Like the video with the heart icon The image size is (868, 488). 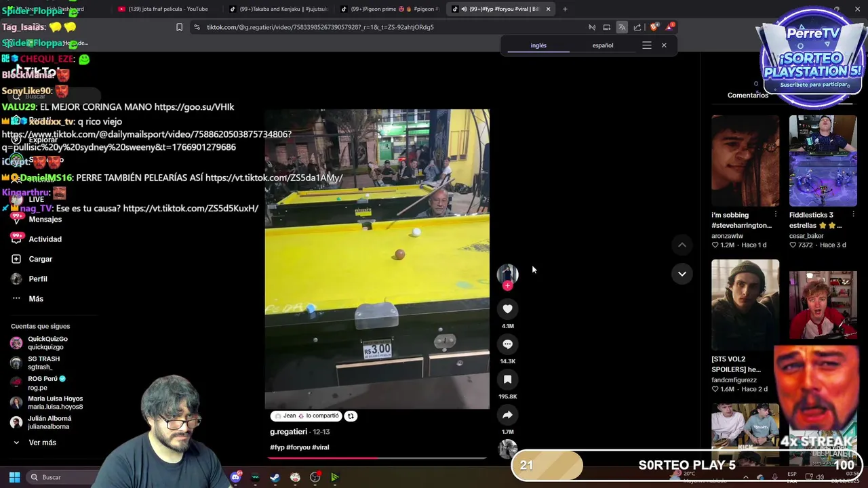coord(507,309)
